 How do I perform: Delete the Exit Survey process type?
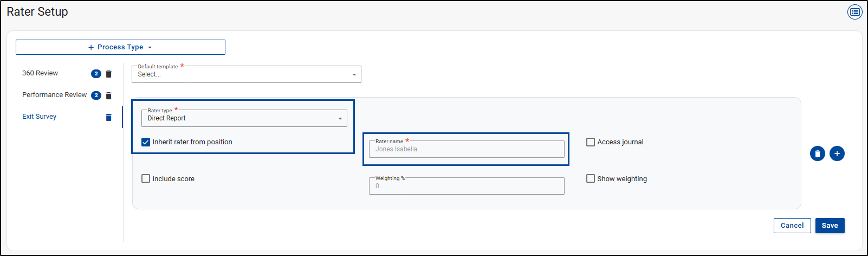tap(109, 117)
